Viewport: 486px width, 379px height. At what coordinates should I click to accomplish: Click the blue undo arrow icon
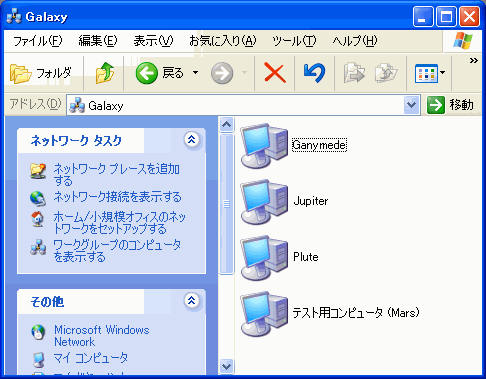pyautogui.click(x=314, y=73)
